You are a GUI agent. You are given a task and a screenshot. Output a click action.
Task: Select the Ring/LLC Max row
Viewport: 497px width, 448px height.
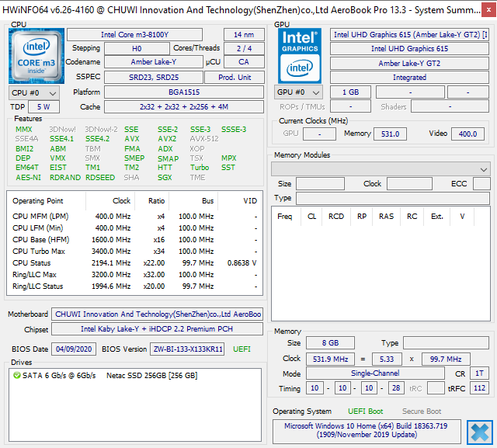coord(134,275)
